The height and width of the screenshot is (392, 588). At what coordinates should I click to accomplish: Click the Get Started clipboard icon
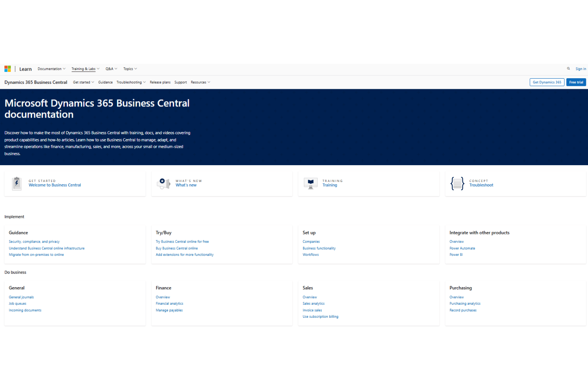pos(17,183)
